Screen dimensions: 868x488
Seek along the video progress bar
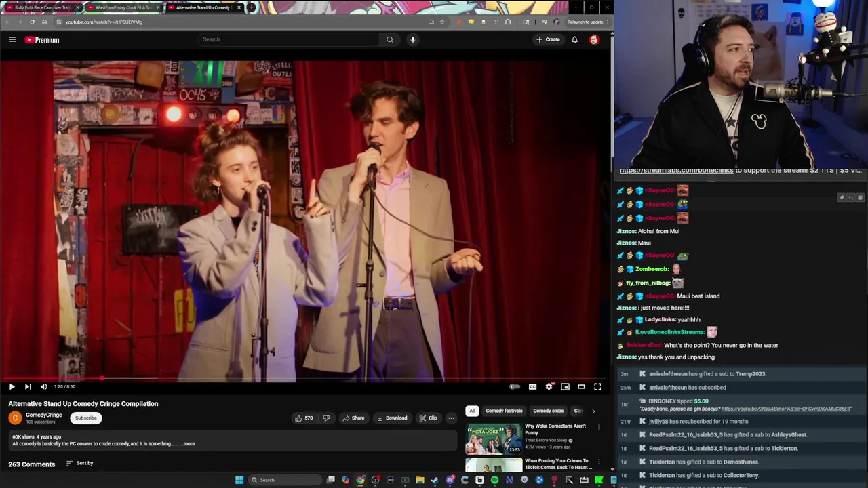click(x=305, y=378)
